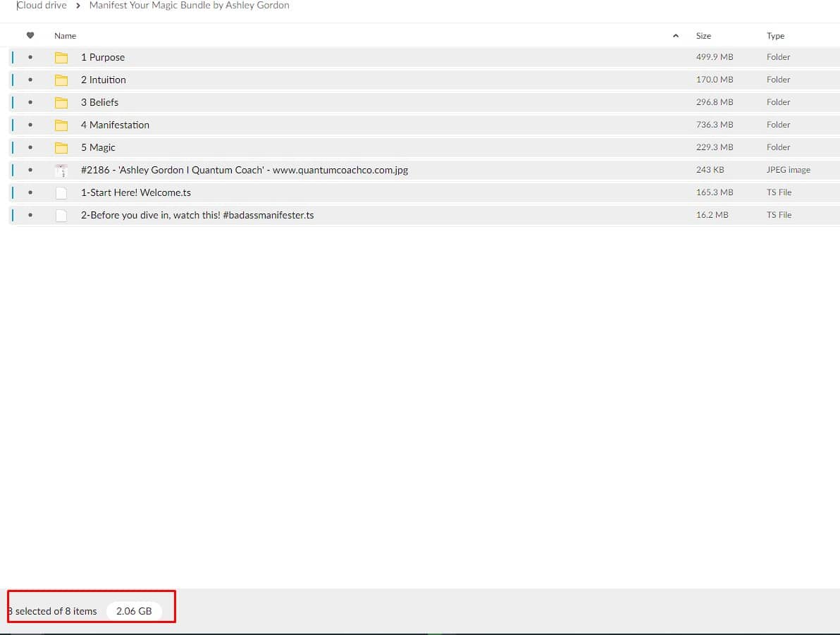
Task: Toggle favorite dot for 5 Magic row
Action: (30, 148)
